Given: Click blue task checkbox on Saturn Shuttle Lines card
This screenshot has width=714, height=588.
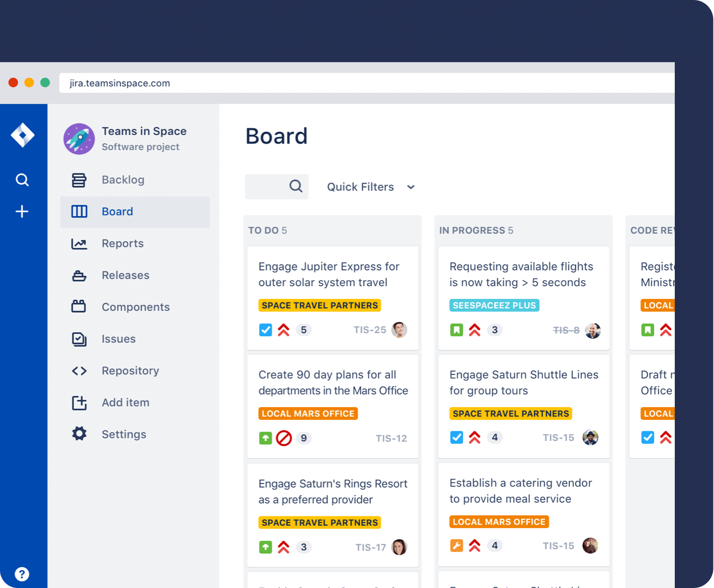Looking at the screenshot, I should coord(457,437).
